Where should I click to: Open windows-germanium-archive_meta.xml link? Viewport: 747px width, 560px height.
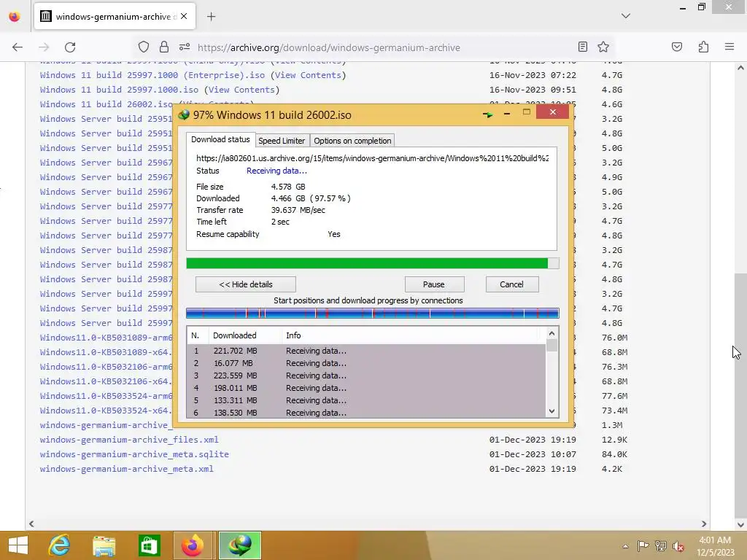pos(127,469)
